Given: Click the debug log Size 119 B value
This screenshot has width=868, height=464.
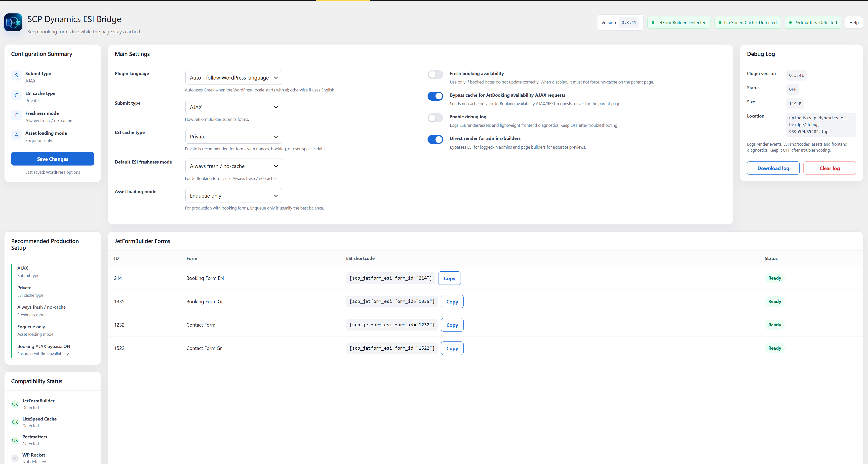Looking at the screenshot, I should pyautogui.click(x=795, y=104).
